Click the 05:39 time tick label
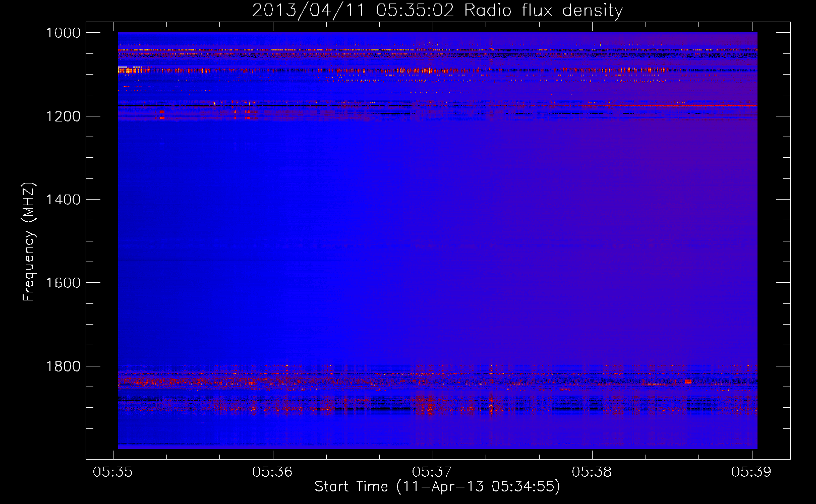Viewport: 816px width, 504px height. (751, 472)
